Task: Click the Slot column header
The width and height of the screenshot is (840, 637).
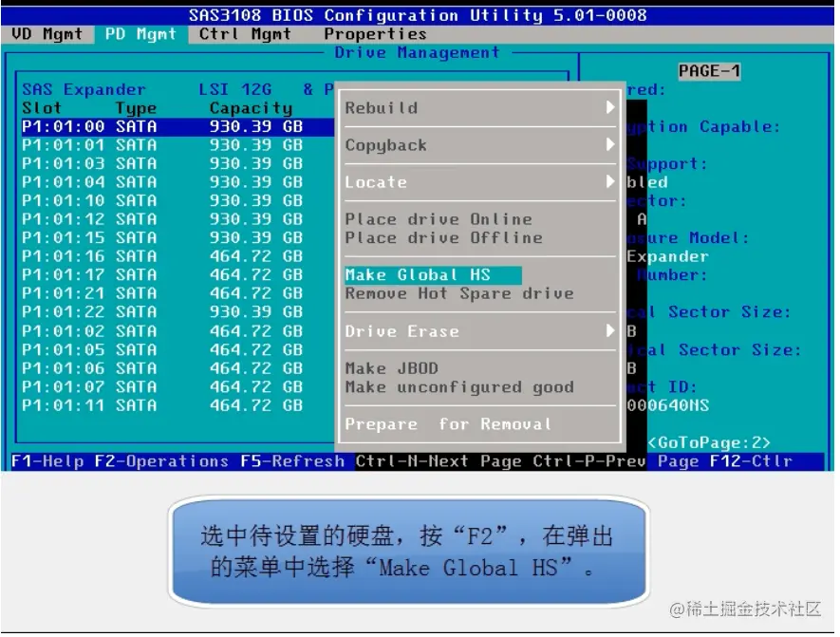Action: (42, 108)
